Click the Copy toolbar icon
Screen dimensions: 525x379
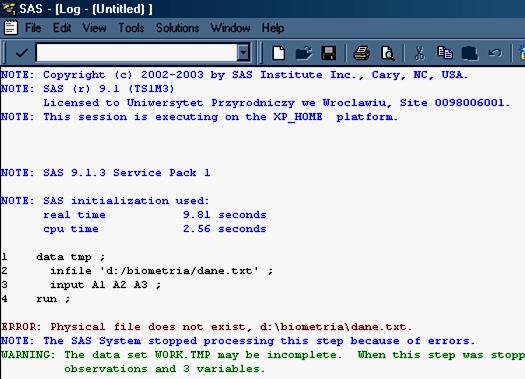coord(445,53)
